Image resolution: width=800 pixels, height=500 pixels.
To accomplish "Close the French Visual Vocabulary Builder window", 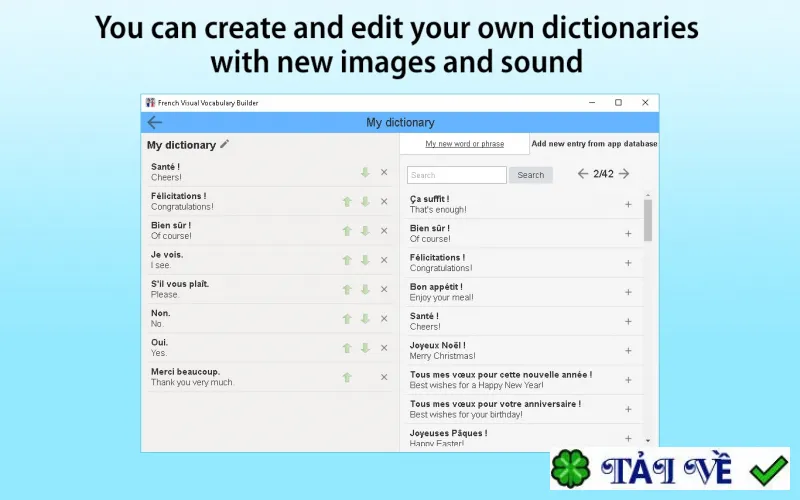I will [x=645, y=103].
